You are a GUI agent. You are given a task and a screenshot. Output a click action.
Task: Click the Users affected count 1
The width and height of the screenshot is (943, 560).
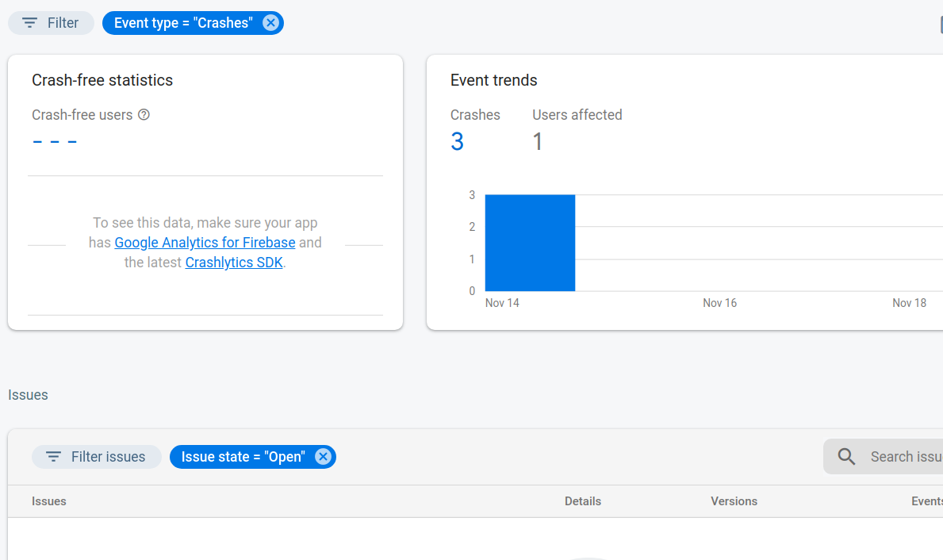pos(538,142)
